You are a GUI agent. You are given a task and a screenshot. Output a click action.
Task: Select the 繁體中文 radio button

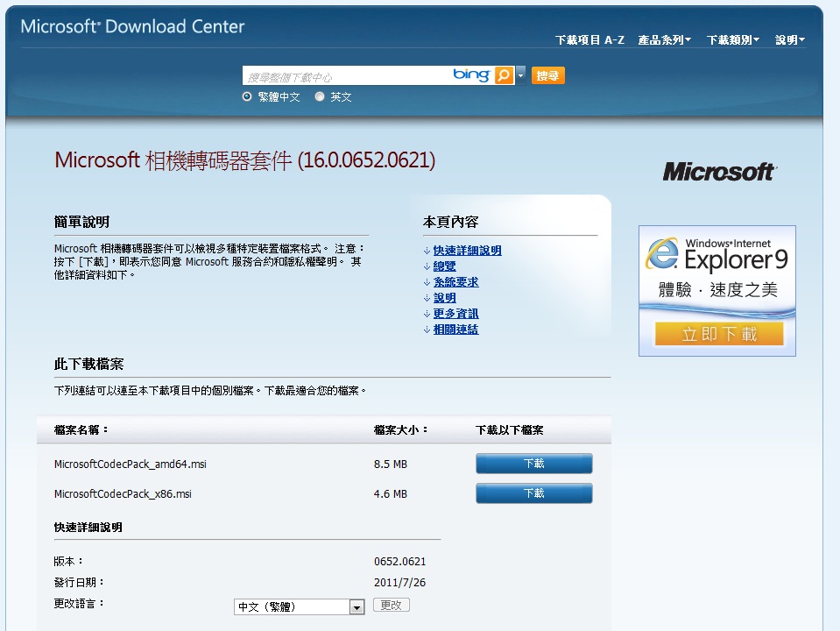247,96
